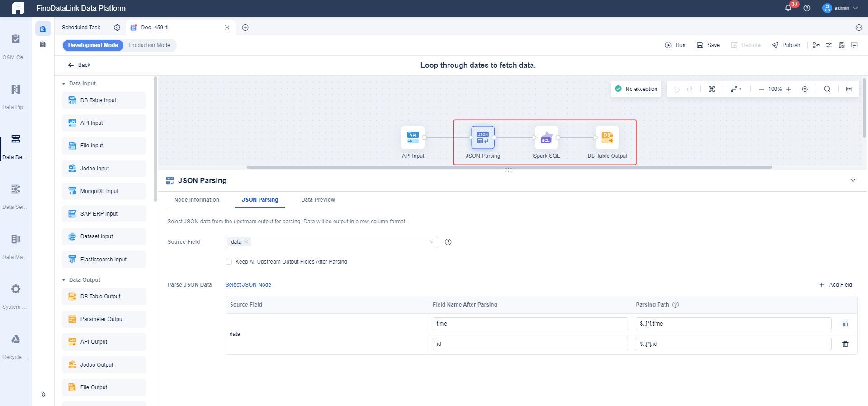Viewport: 868px width, 406px height.
Task: Click the time field name input
Action: [x=530, y=324]
